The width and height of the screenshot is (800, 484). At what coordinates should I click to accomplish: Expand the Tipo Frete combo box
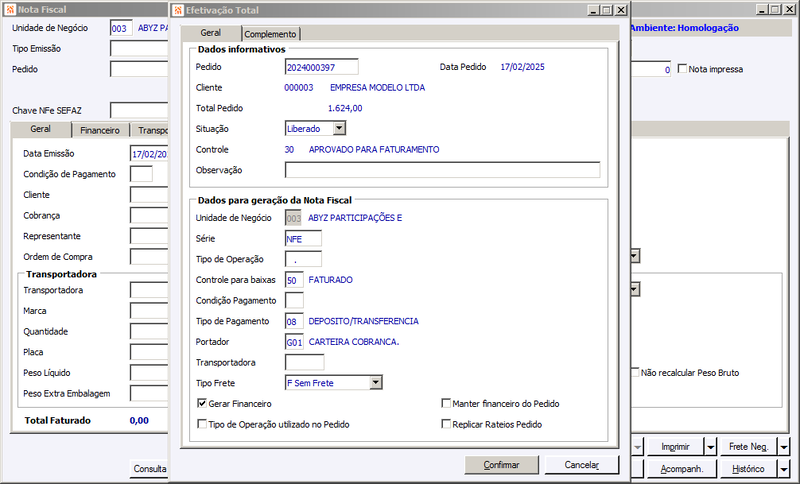coord(376,383)
